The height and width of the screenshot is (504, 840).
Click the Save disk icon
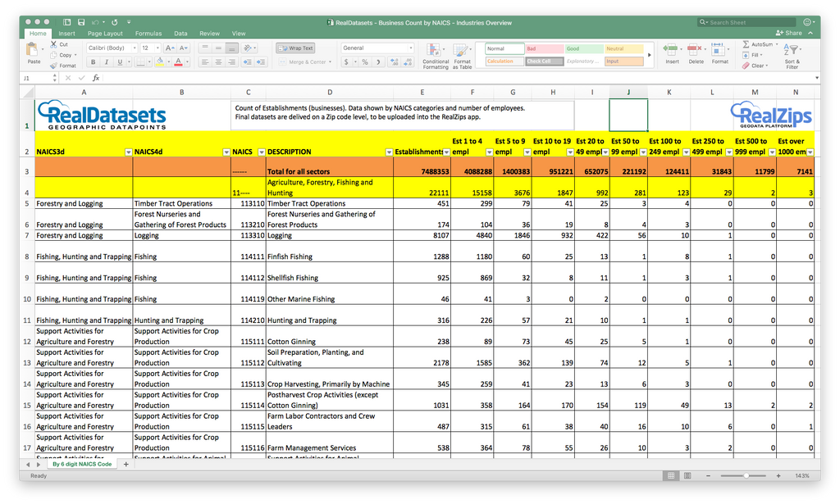pyautogui.click(x=81, y=22)
